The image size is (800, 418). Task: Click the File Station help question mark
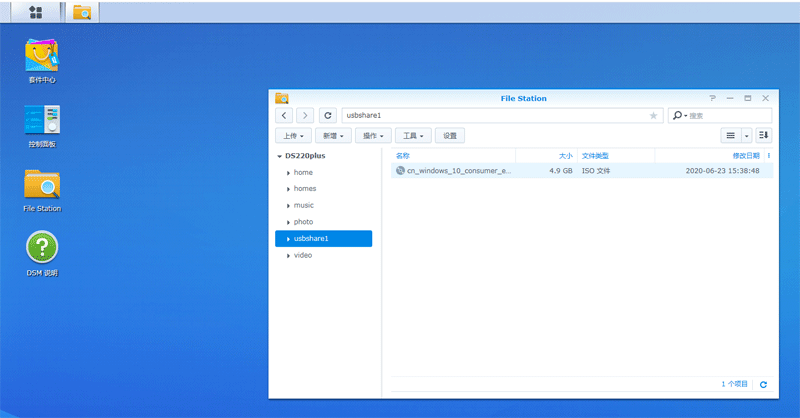pyautogui.click(x=713, y=98)
